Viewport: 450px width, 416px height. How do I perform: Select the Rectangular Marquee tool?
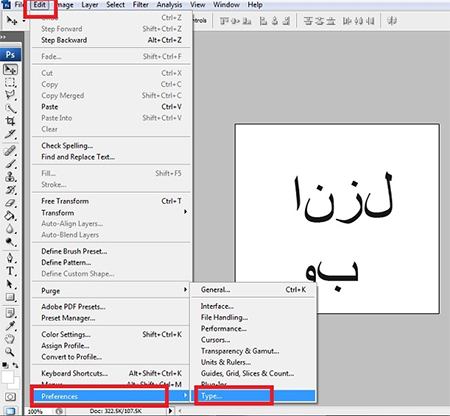click(x=10, y=82)
